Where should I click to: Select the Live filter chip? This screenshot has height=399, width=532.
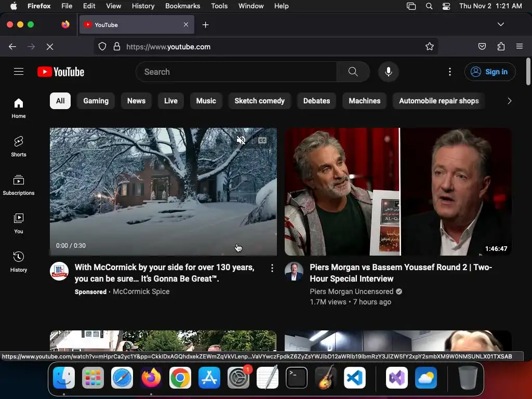point(170,101)
